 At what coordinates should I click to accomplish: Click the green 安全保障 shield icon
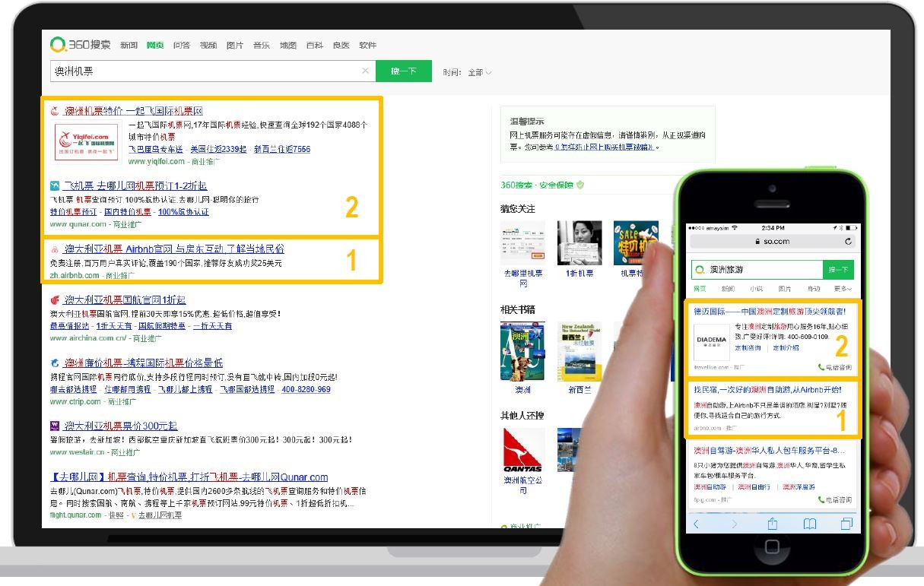pos(580,185)
